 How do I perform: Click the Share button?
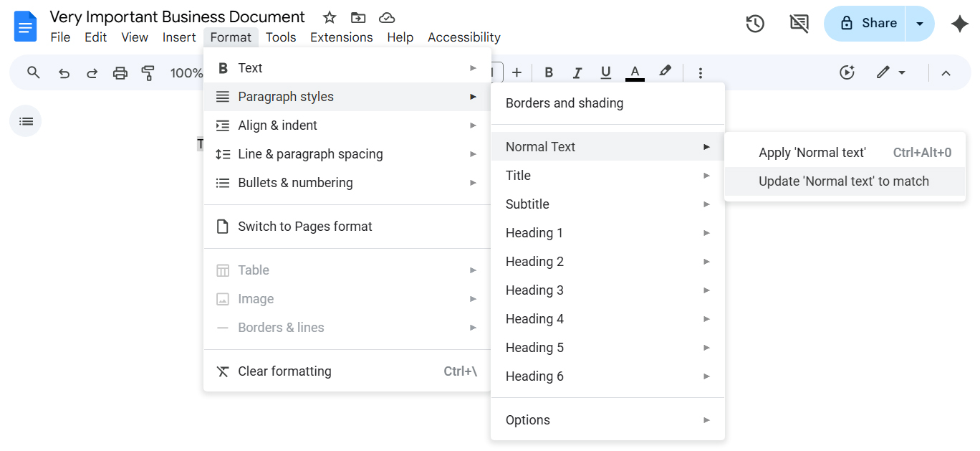click(865, 24)
